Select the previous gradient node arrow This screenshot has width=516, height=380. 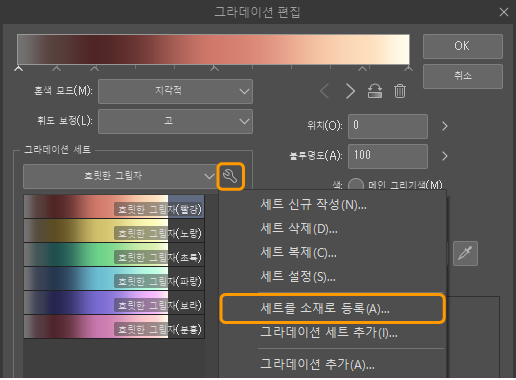[x=325, y=91]
